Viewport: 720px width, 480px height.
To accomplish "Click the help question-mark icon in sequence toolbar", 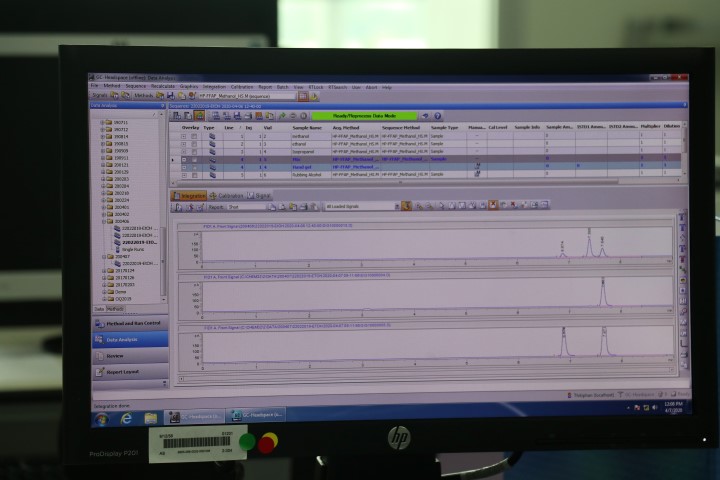I will pyautogui.click(x=437, y=116).
